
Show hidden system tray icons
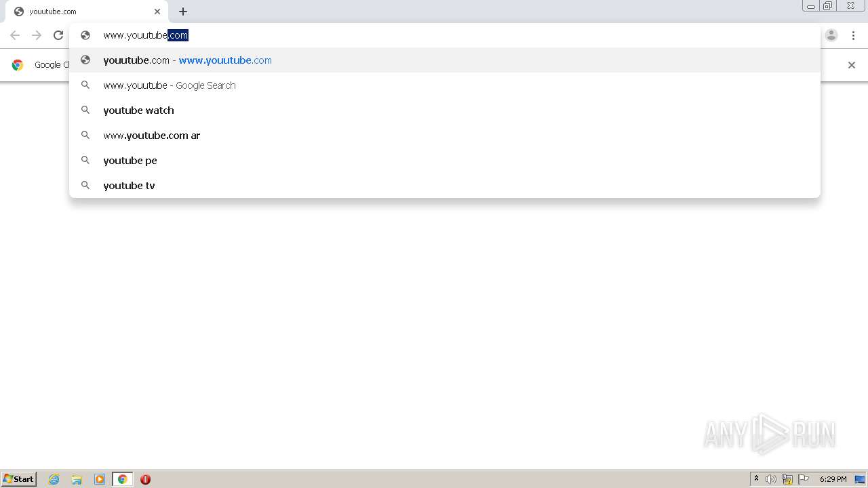pos(757,479)
